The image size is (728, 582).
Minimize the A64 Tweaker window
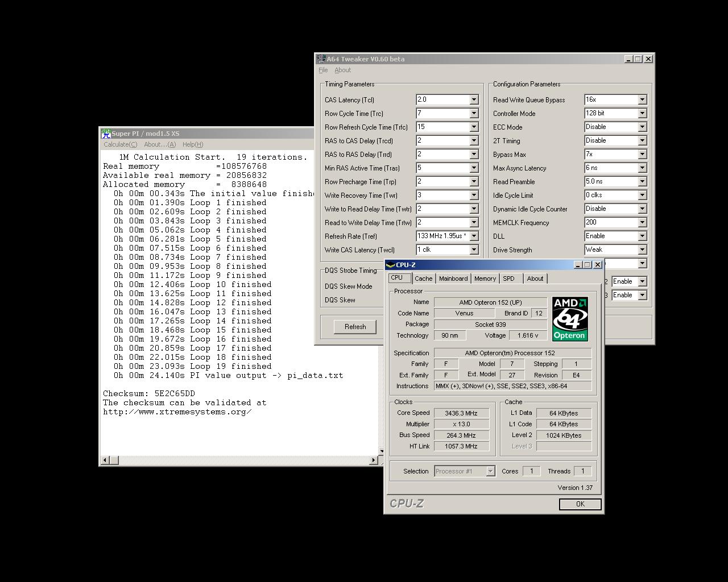(628, 59)
